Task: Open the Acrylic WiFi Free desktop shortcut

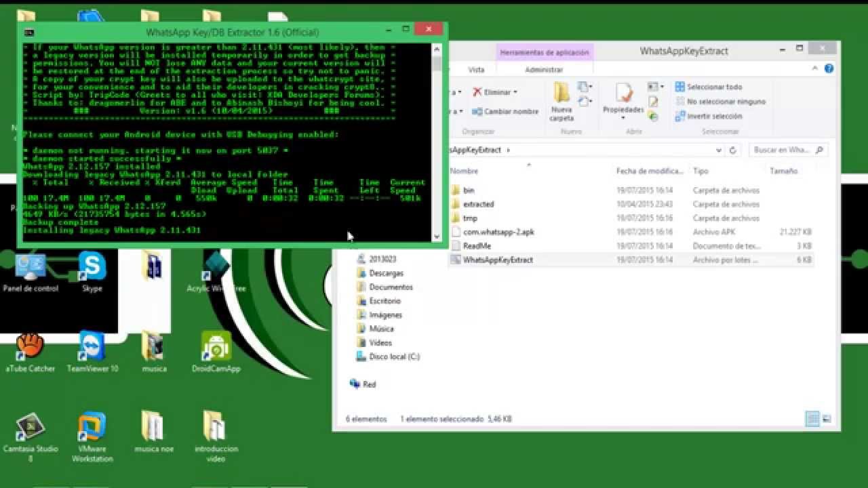Action: (x=216, y=272)
